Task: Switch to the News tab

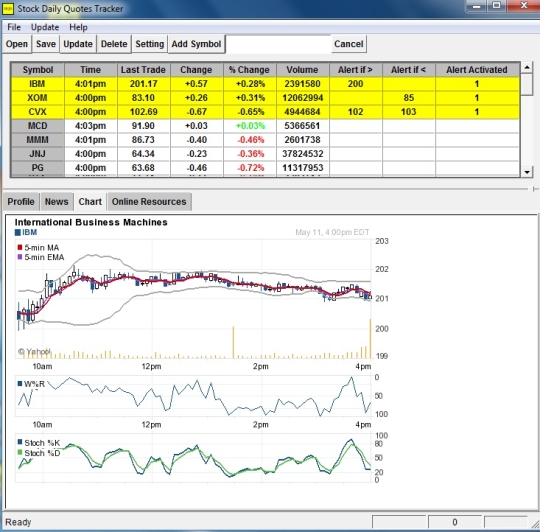Action: [x=56, y=202]
